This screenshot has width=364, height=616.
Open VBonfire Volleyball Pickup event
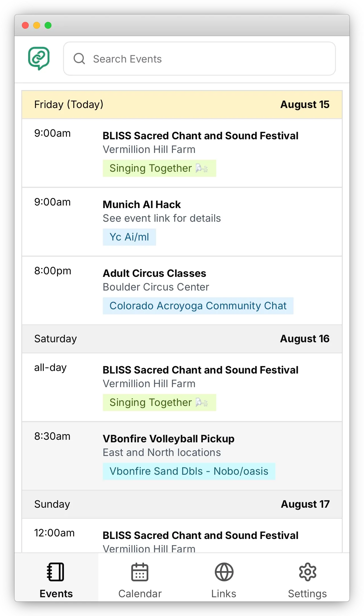[x=169, y=439]
